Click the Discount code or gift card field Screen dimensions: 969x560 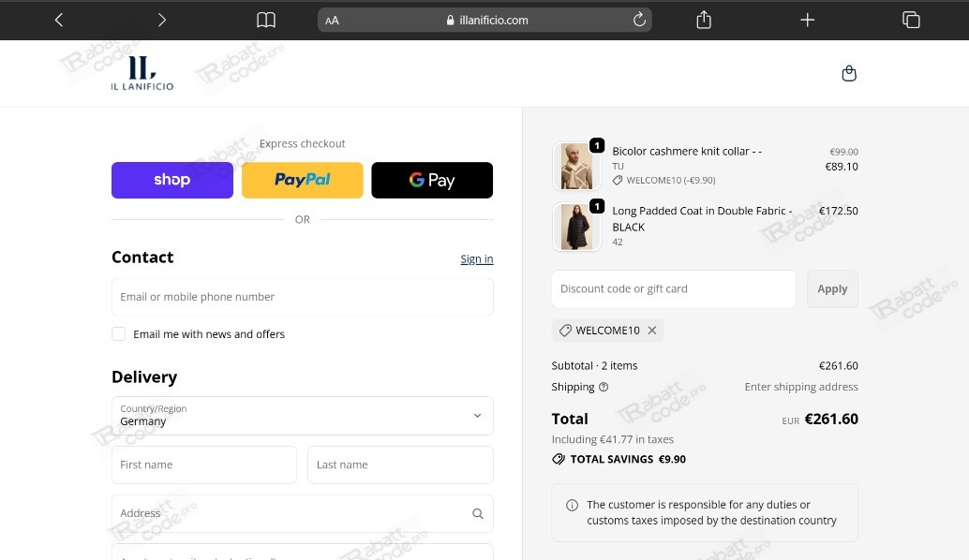click(673, 289)
